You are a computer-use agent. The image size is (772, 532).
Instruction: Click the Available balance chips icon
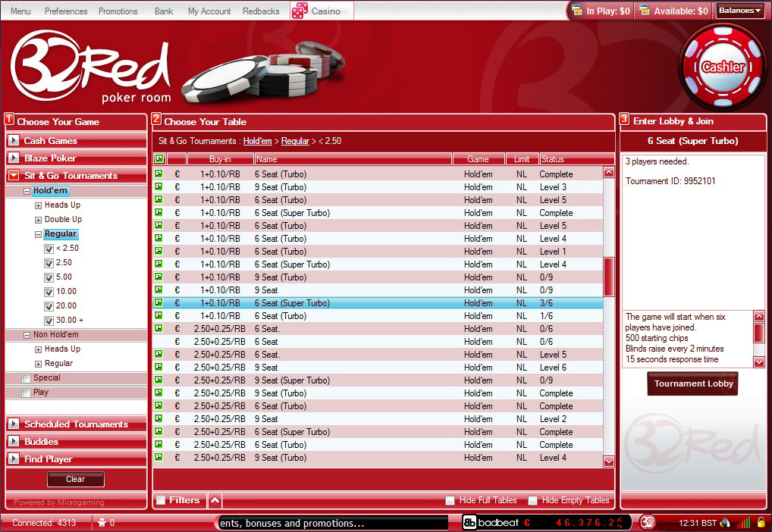[645, 11]
